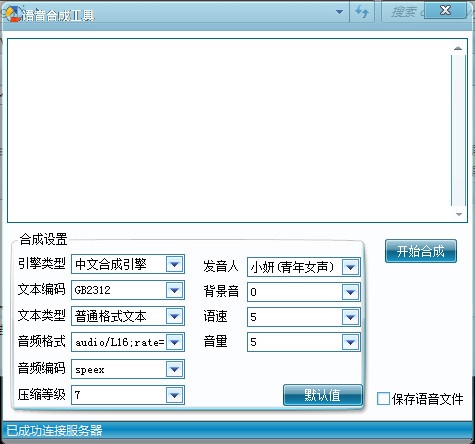The width and height of the screenshot is (475, 444).
Task: Open the title bar dropdown arrow menu
Action: click(339, 12)
